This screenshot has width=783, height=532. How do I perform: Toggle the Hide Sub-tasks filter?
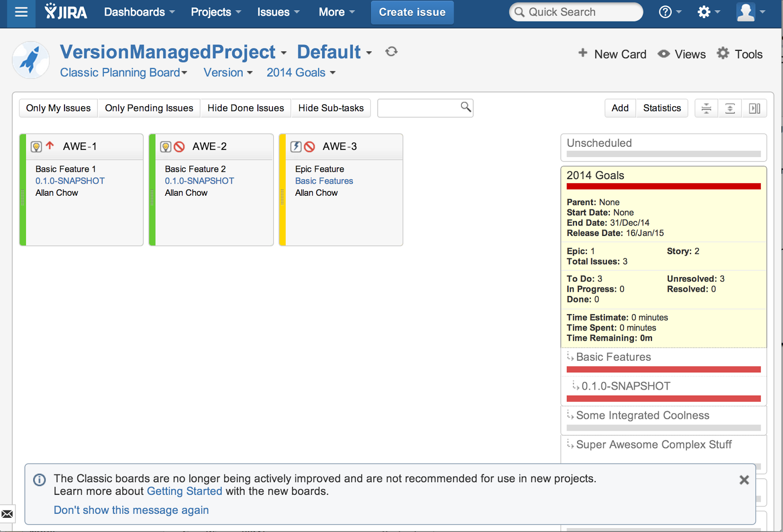[331, 108]
